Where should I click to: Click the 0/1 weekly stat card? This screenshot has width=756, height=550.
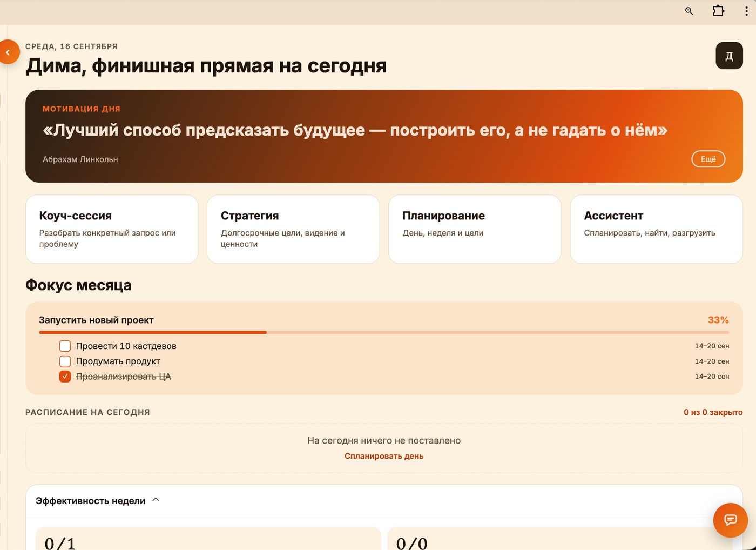click(208, 539)
